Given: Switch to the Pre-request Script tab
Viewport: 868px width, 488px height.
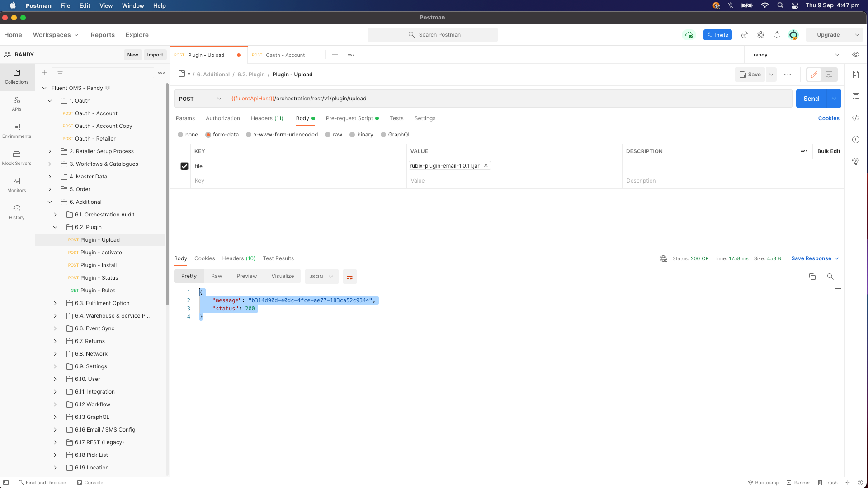Looking at the screenshot, I should coord(349,118).
